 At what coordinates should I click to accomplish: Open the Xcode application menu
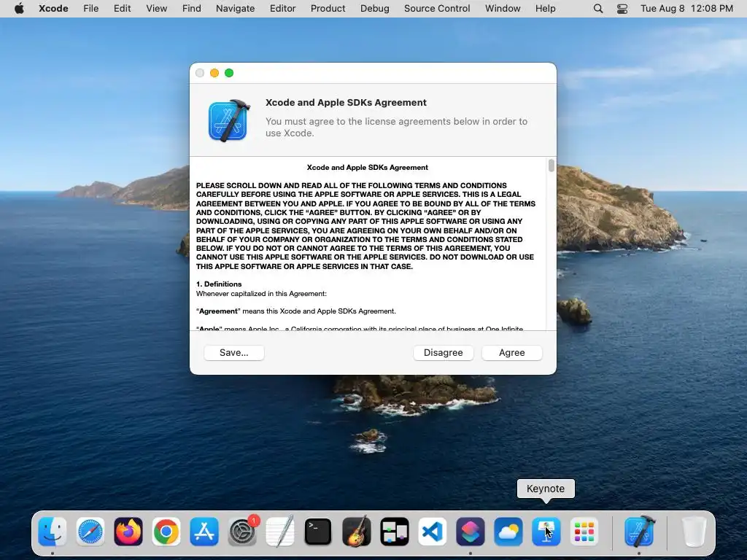click(53, 8)
